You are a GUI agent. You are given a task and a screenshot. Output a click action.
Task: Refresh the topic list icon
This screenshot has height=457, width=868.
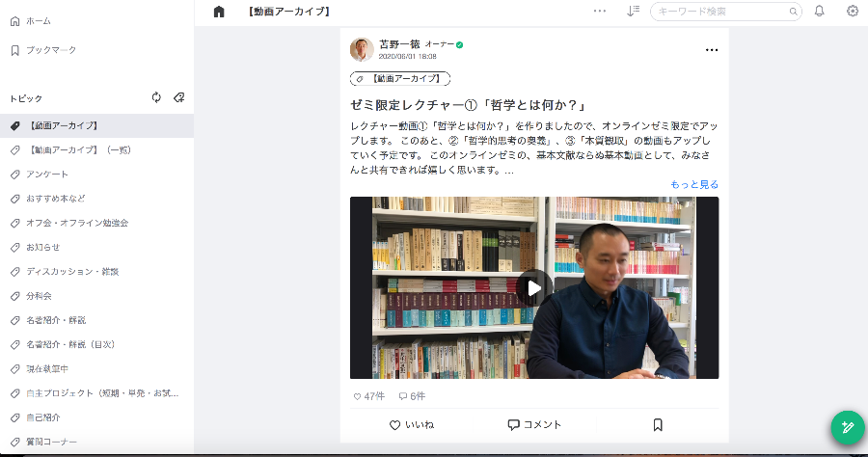click(156, 98)
